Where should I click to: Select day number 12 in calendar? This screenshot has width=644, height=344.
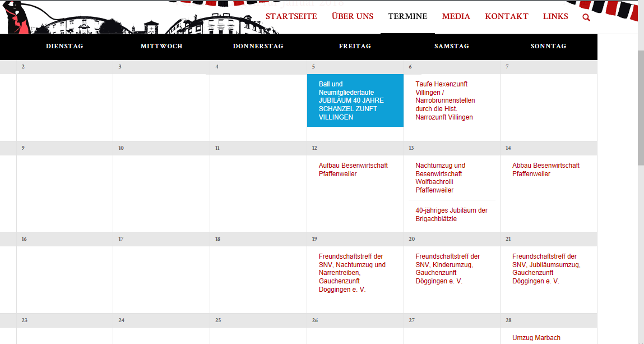pos(314,148)
